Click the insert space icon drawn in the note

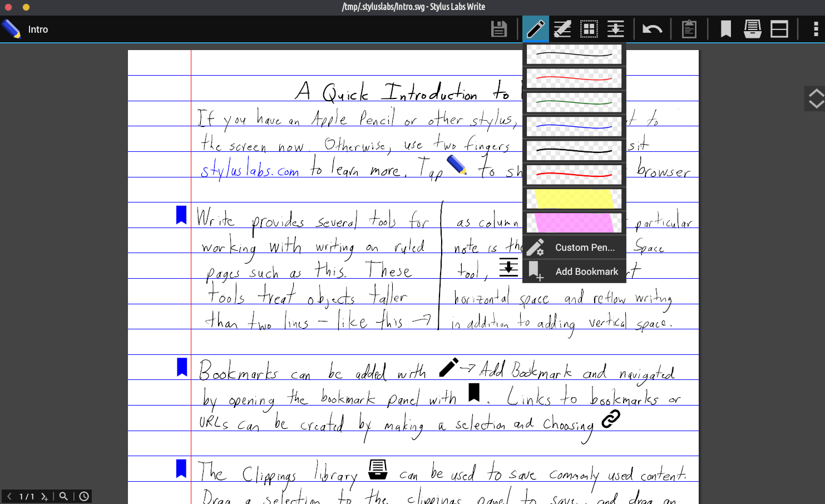(x=508, y=267)
